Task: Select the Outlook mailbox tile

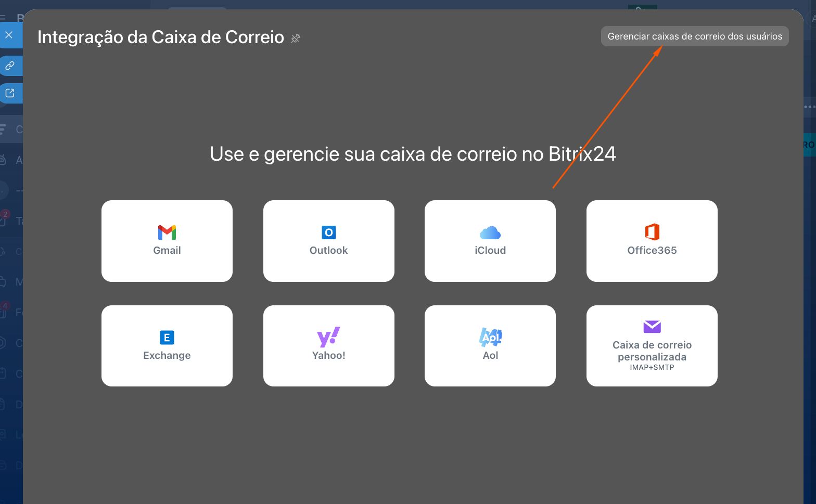Action: (x=328, y=241)
